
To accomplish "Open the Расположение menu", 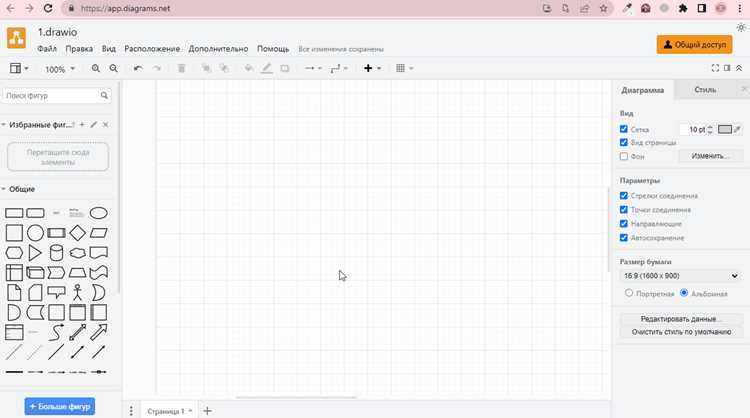I will pos(152,49).
